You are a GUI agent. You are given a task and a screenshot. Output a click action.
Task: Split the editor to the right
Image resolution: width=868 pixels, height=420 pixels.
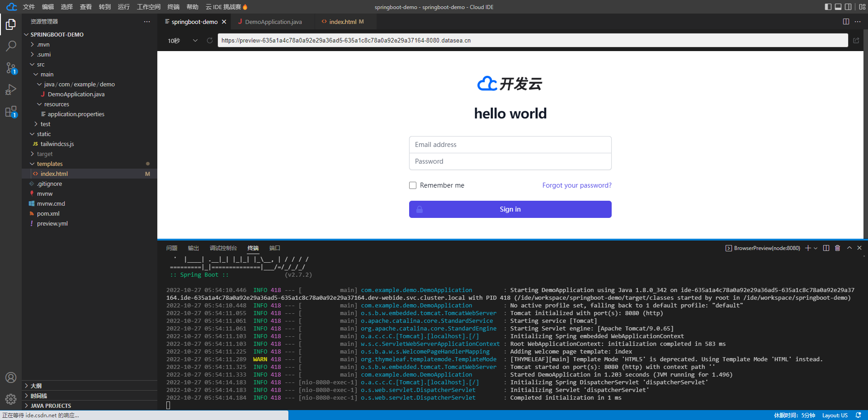click(x=846, y=22)
